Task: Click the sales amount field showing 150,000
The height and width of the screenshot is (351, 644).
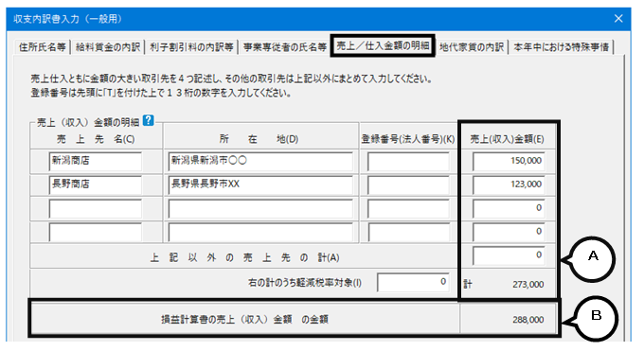Action: pos(509,162)
